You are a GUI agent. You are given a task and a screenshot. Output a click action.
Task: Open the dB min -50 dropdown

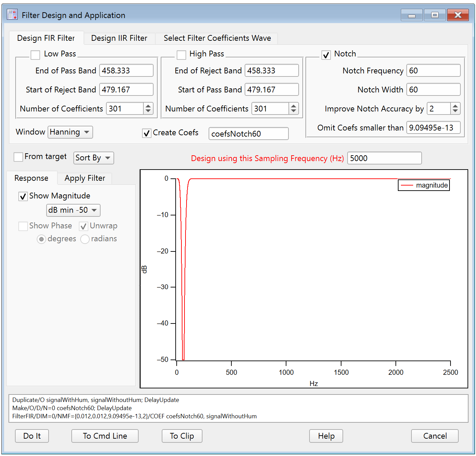[73, 210]
